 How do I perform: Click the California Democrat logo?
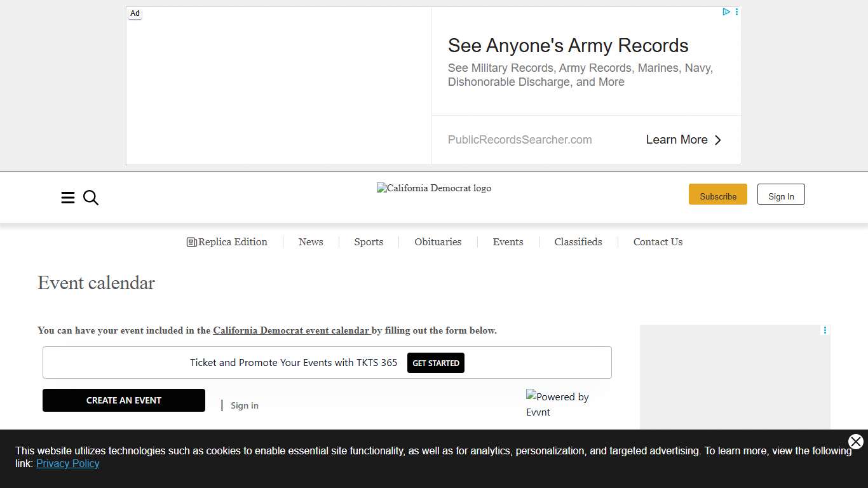click(x=433, y=188)
